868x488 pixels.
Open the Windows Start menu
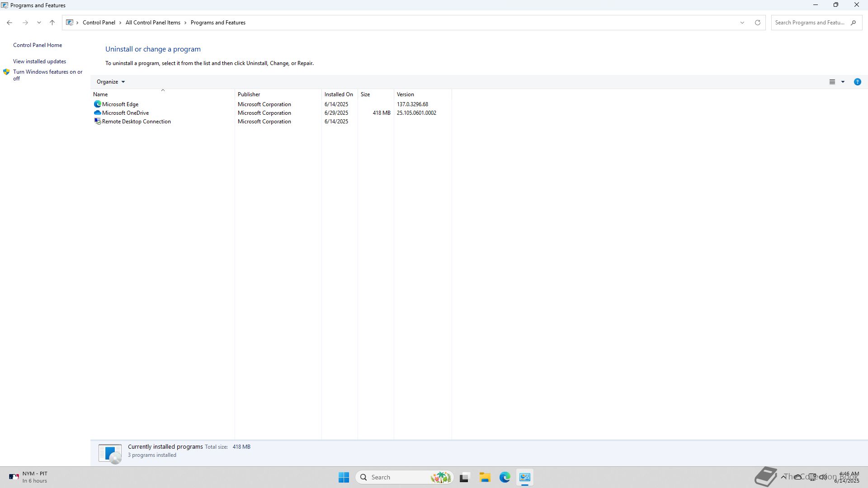[x=344, y=477]
